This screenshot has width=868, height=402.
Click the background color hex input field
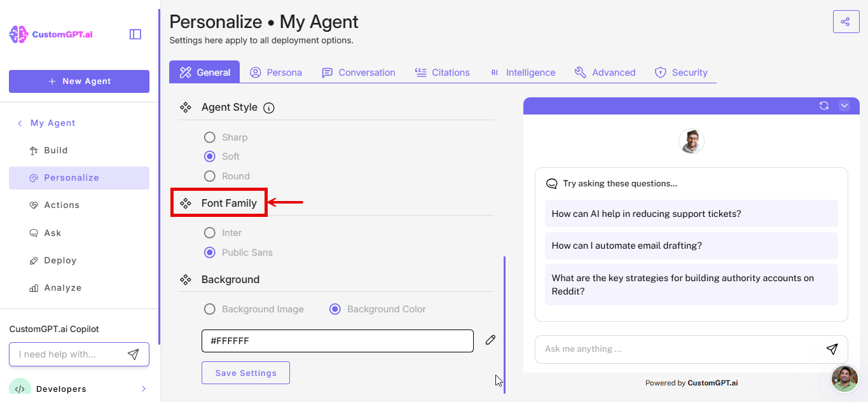coord(337,340)
